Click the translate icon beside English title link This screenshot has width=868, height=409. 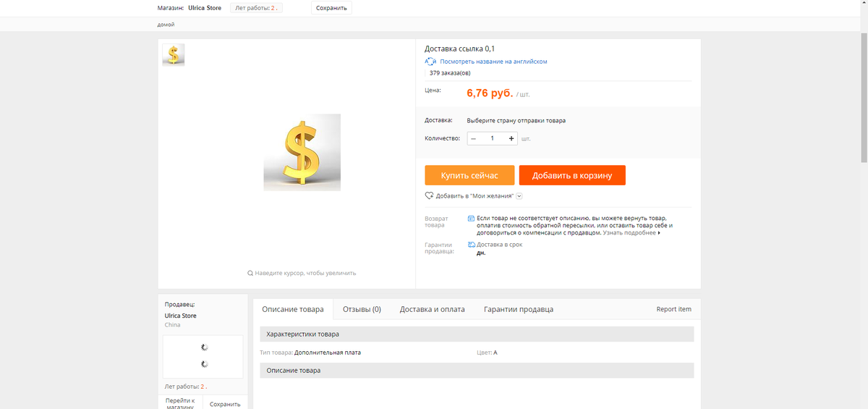coord(430,62)
